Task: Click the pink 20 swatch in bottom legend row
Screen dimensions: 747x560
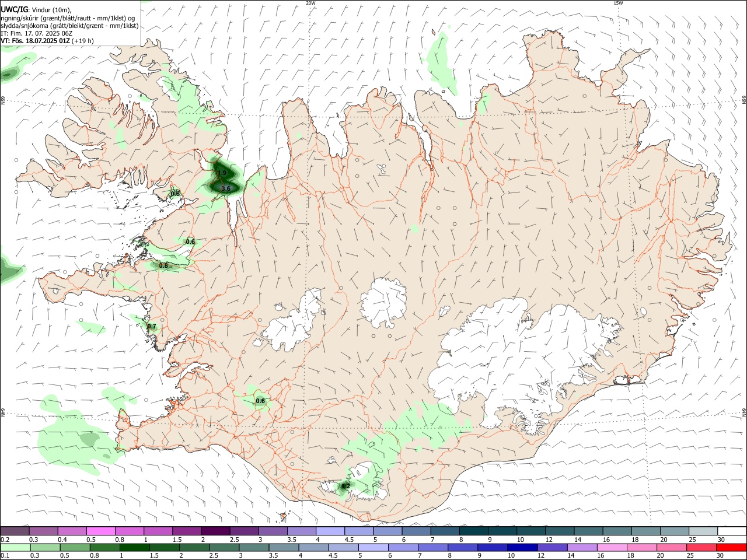Action: pos(671,547)
